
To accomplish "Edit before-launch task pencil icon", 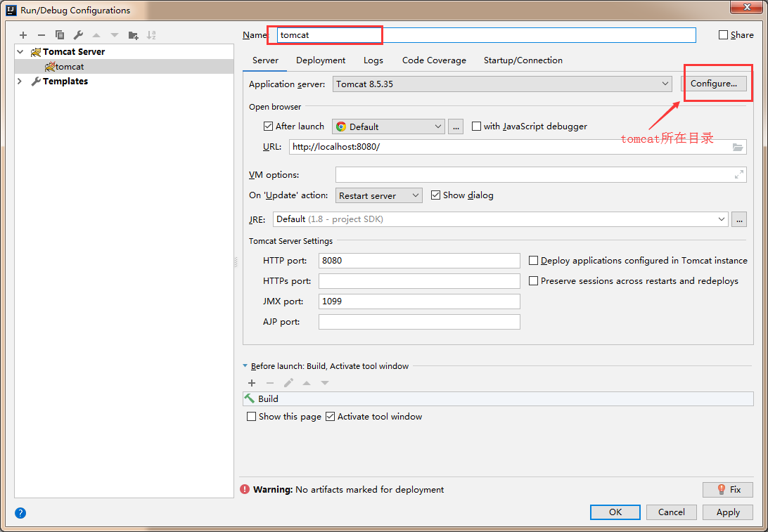I will [x=288, y=383].
